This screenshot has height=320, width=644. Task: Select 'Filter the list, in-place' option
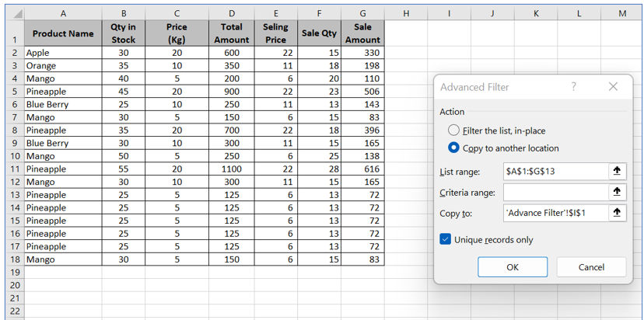pyautogui.click(x=453, y=130)
